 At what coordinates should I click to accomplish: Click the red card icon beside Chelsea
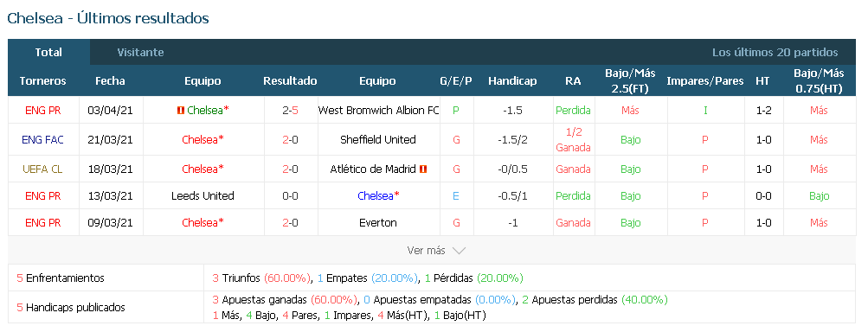tap(181, 110)
